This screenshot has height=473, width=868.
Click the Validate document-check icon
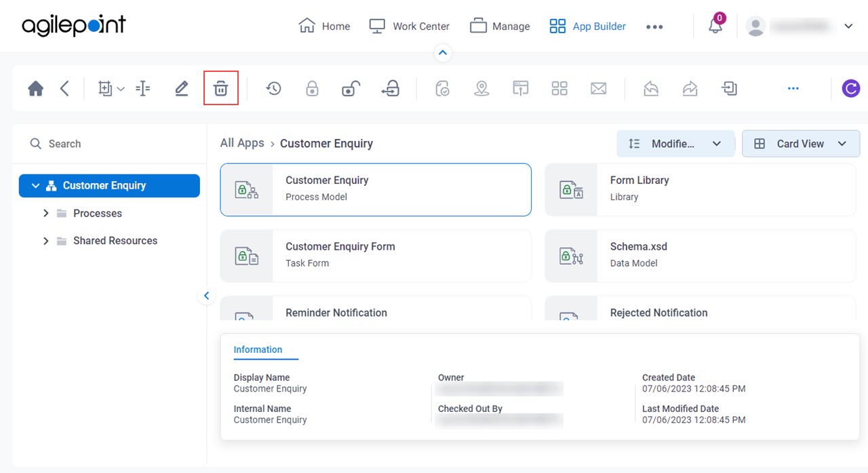tap(442, 88)
